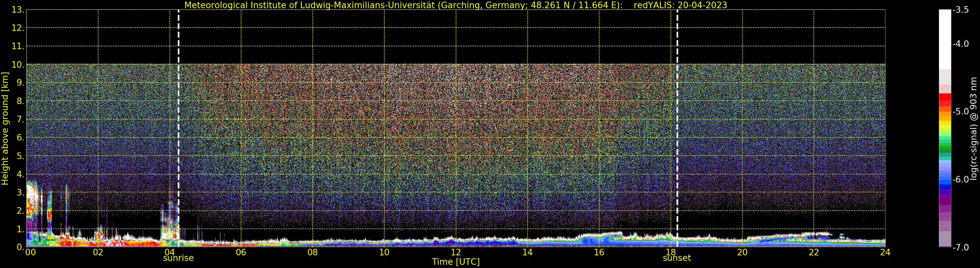Click the '20' time tick label
The height and width of the screenshot is (268, 980).
click(x=742, y=252)
